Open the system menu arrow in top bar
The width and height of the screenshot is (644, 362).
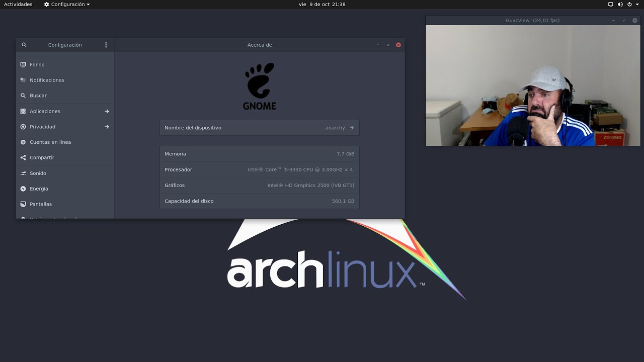(637, 4)
